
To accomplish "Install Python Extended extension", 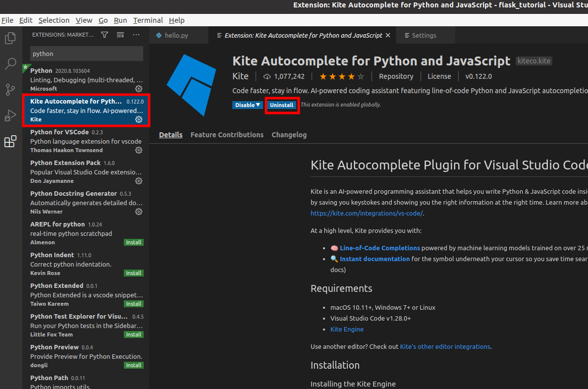I will click(x=133, y=304).
